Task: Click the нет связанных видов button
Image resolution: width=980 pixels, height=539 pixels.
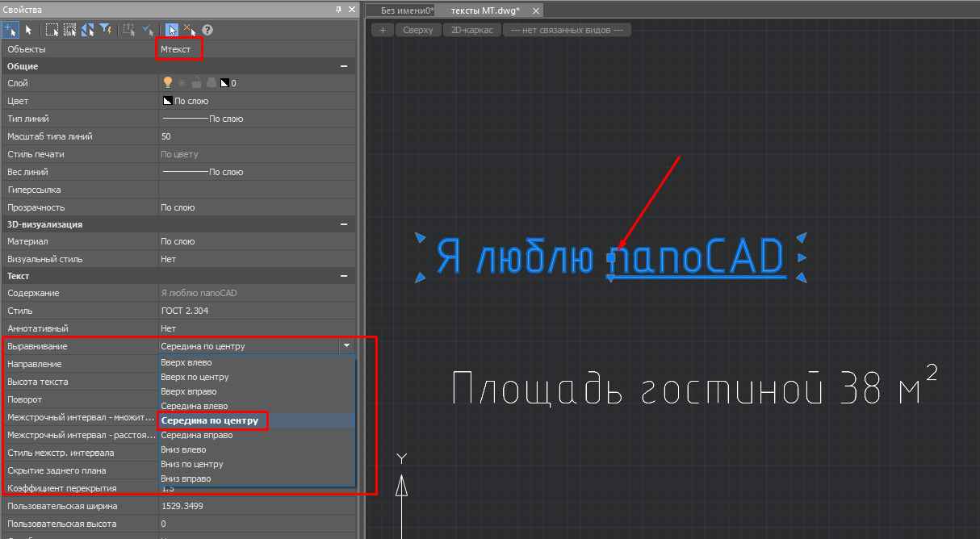Action: pyautogui.click(x=567, y=30)
